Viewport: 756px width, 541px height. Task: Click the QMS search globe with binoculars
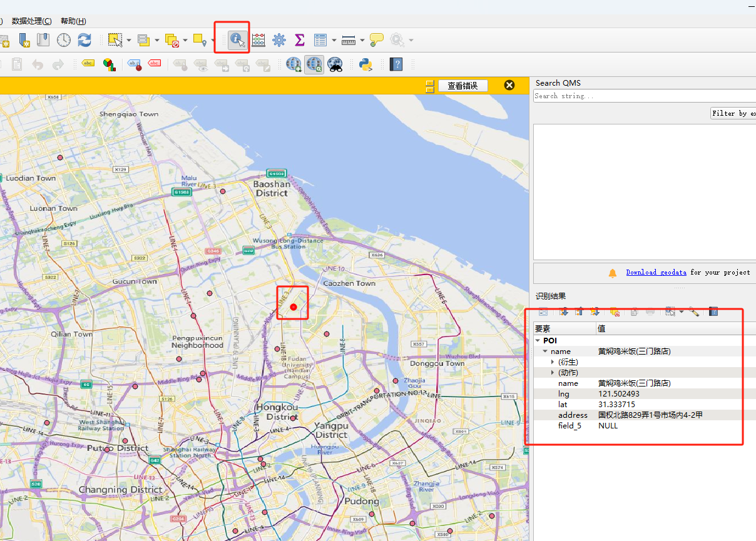point(335,64)
